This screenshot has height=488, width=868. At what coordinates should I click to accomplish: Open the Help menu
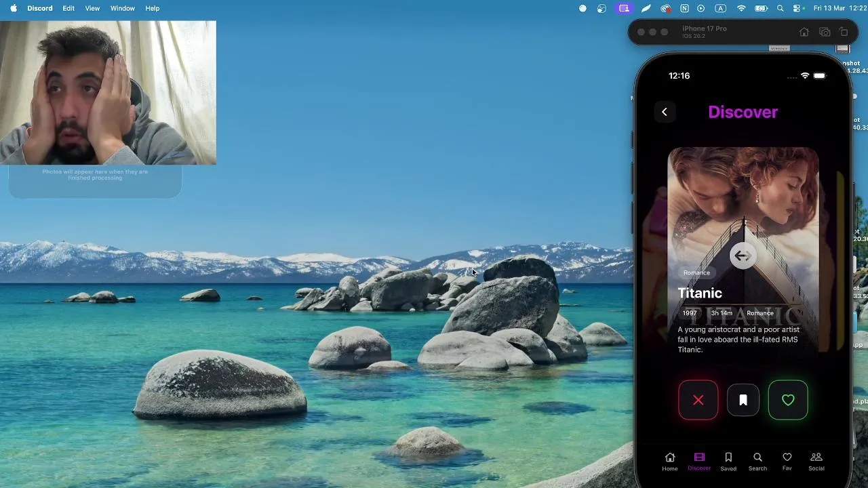(x=153, y=8)
